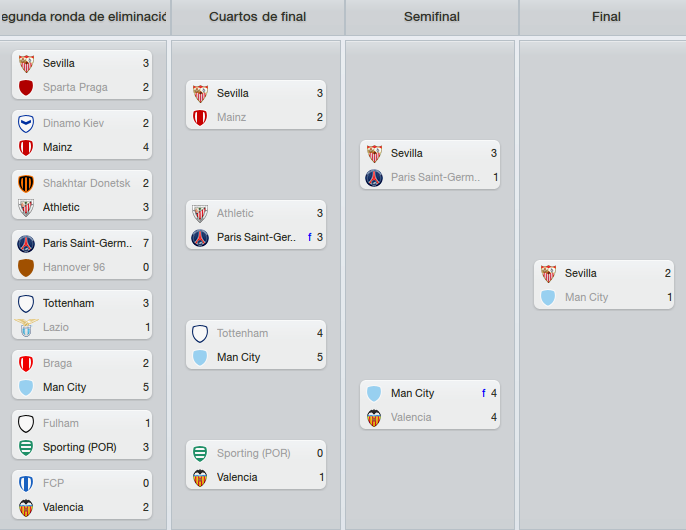Click the Dinamo Kiev club crest

(26, 123)
